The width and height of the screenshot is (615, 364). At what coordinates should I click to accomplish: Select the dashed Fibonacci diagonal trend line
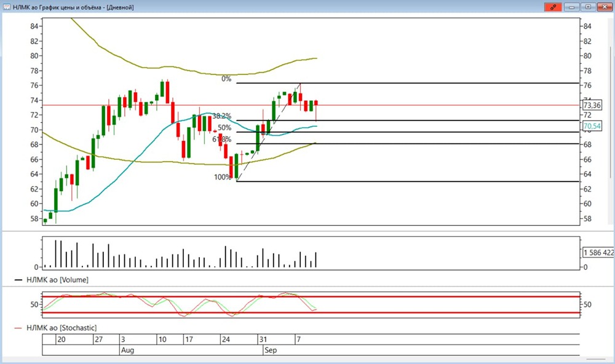click(x=269, y=132)
